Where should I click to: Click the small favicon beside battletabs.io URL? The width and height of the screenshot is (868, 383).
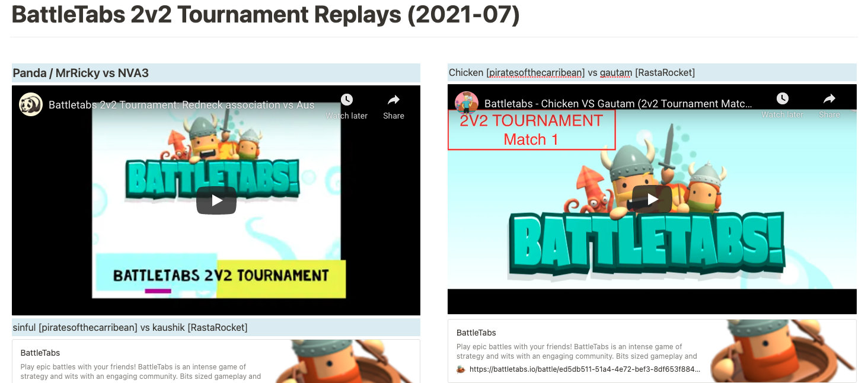[461, 369]
